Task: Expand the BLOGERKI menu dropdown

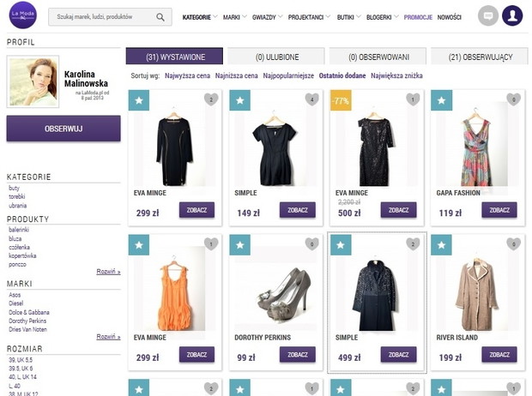Action: pyautogui.click(x=382, y=17)
